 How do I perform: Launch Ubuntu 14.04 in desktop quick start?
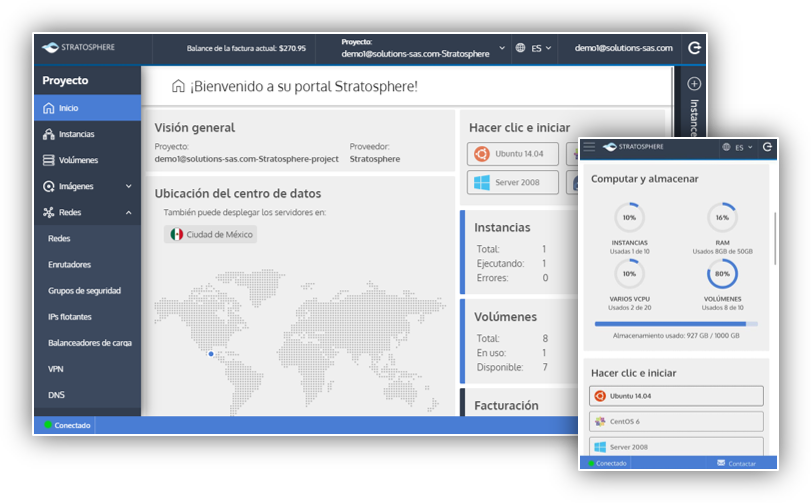coord(513,154)
